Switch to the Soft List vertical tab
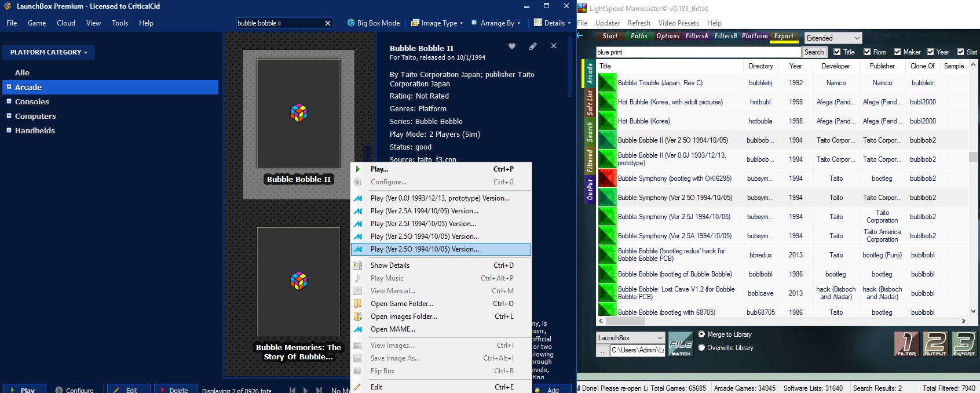Viewport: 980px width, 393px height. pos(590,103)
